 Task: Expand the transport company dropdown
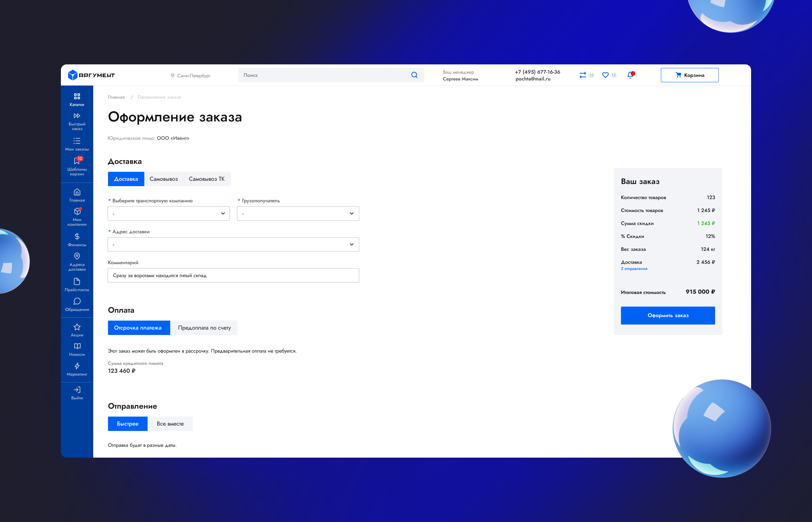[168, 213]
